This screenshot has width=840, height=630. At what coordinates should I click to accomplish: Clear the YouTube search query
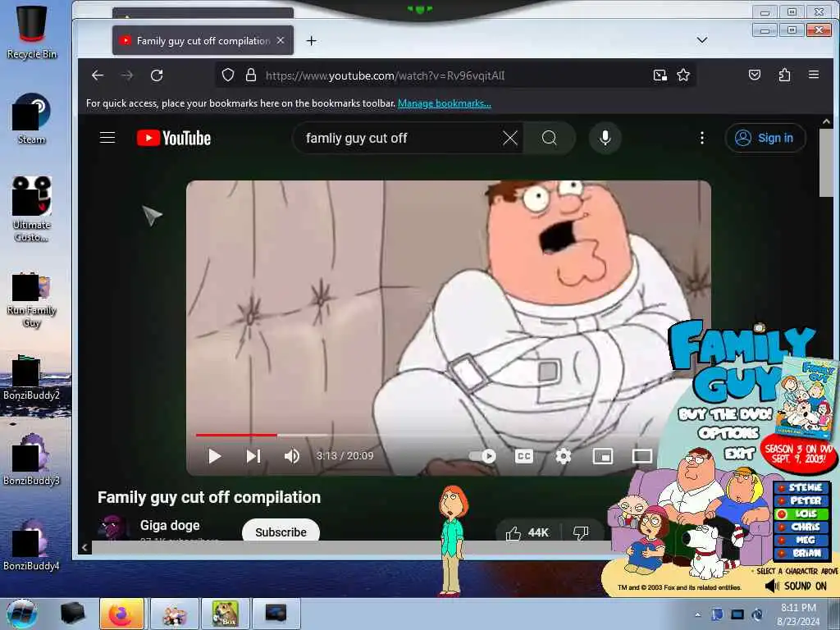pos(510,138)
